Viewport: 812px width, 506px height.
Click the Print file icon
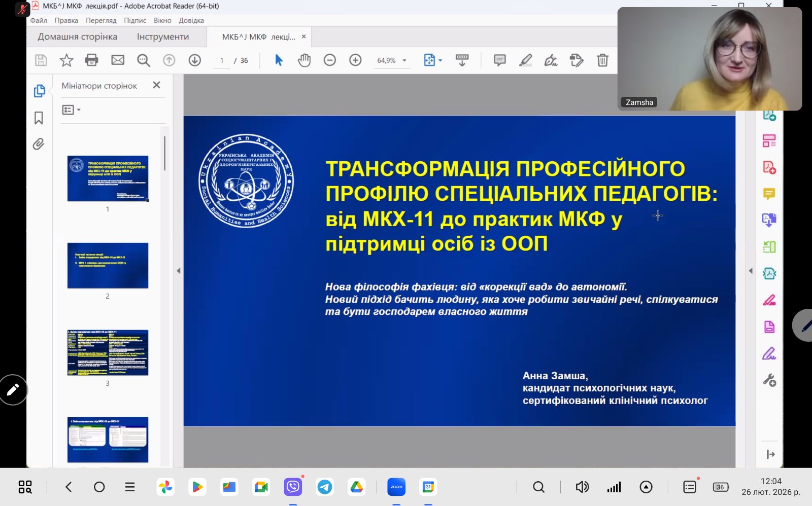[92, 60]
